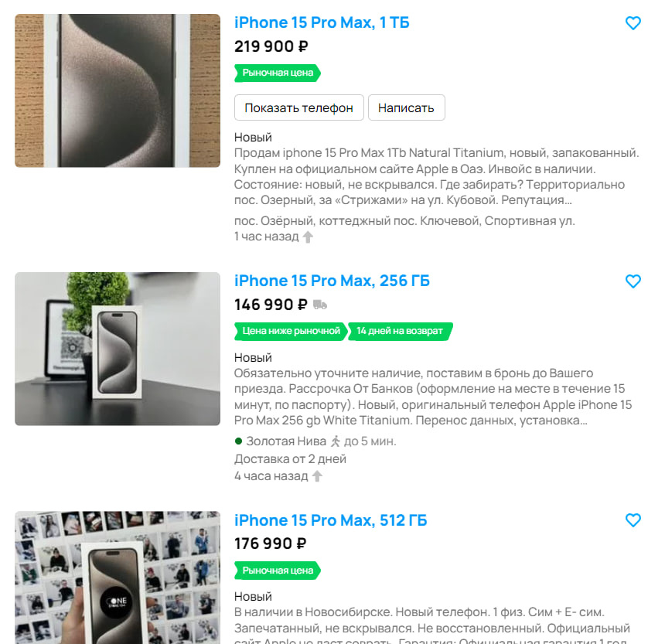This screenshot has height=644, width=665.
Task: Click the 14 дней на возврат badge
Action: click(x=400, y=331)
